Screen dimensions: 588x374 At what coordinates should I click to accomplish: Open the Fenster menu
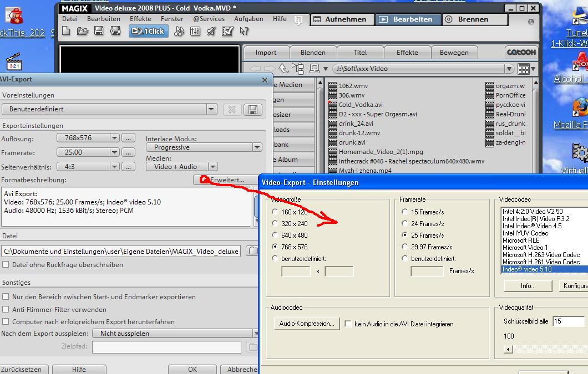(172, 19)
